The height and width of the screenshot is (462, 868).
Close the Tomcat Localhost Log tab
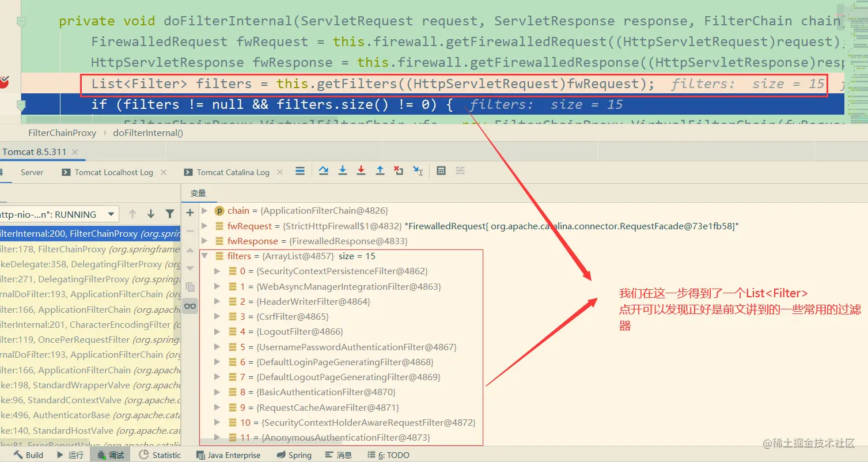pos(164,172)
